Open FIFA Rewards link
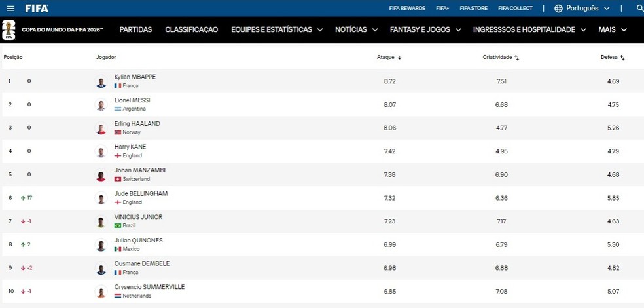 (x=407, y=9)
